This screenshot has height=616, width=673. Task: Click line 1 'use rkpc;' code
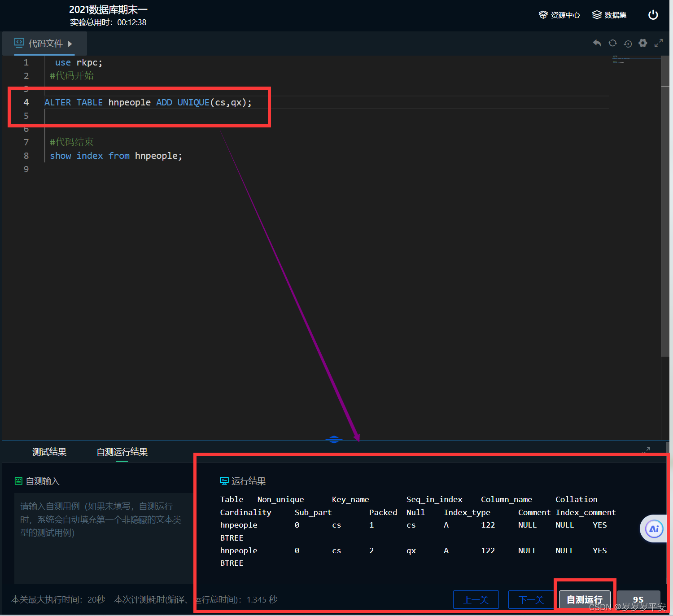point(79,62)
